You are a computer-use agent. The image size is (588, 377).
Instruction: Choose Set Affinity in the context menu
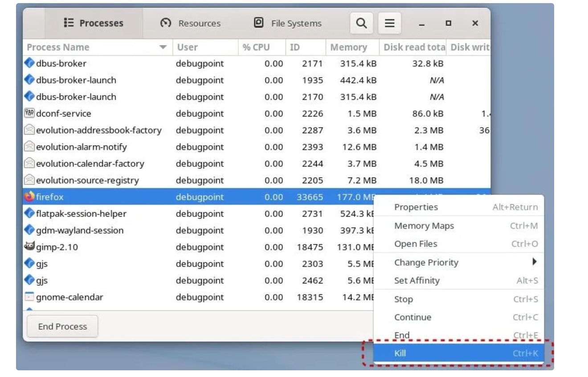[458, 280]
